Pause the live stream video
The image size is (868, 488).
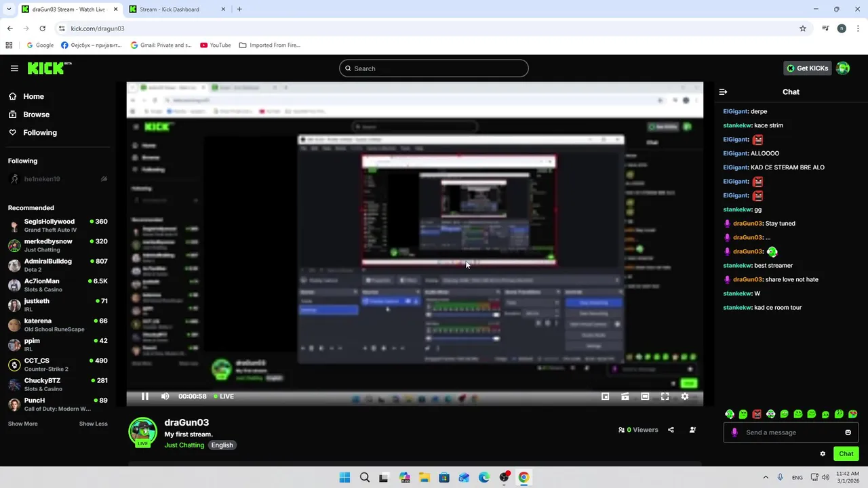[x=144, y=396]
